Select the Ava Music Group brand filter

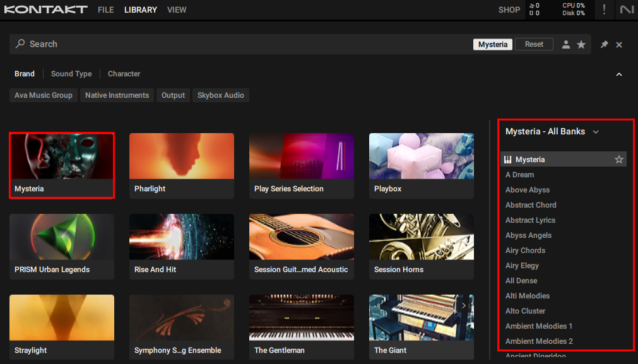coord(44,95)
